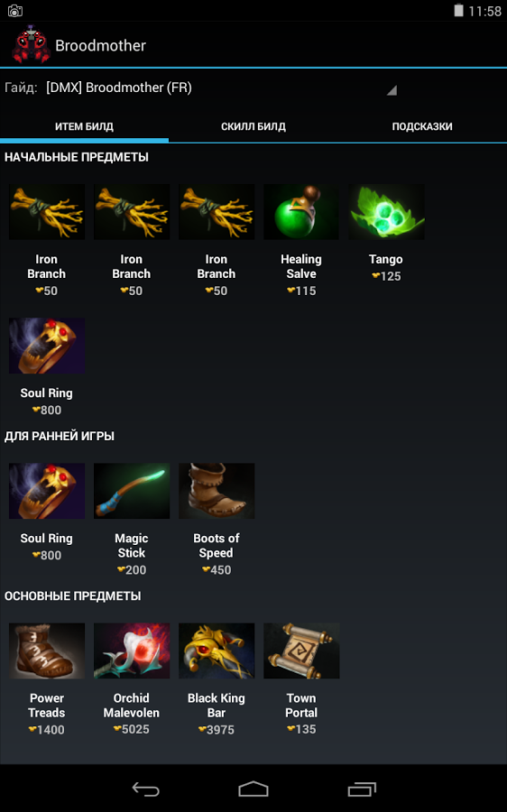Tap the Android home navigation button
The width and height of the screenshot is (507, 812).
click(x=253, y=789)
